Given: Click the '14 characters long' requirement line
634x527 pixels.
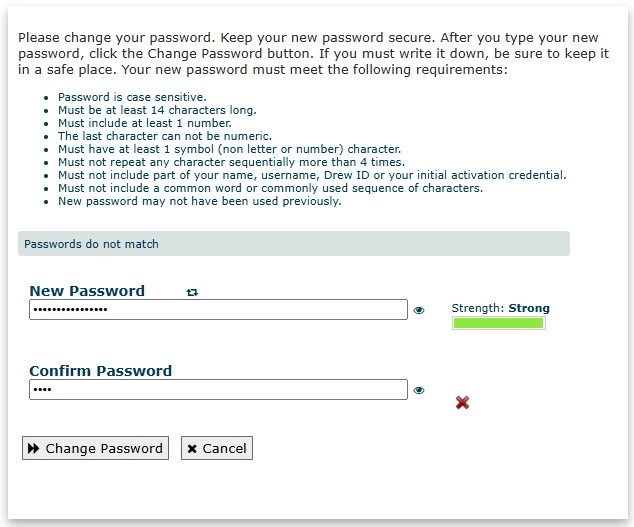Looking at the screenshot, I should [x=157, y=110].
